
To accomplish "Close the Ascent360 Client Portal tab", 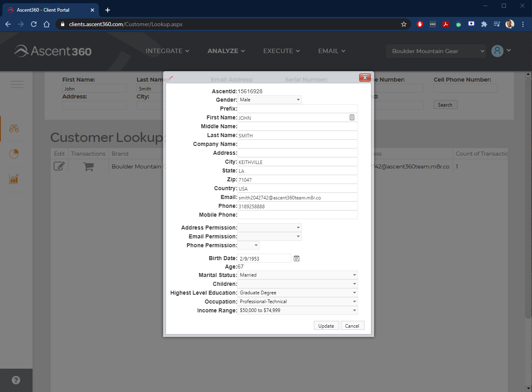I will [x=92, y=10].
